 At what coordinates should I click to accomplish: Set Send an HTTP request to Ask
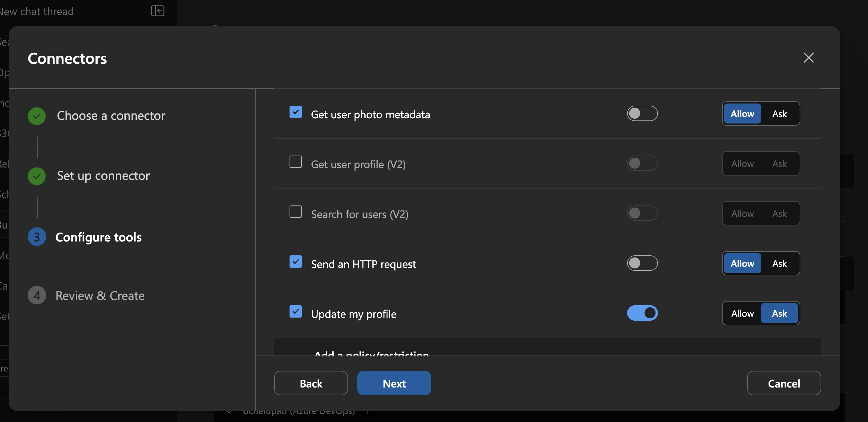(x=779, y=263)
